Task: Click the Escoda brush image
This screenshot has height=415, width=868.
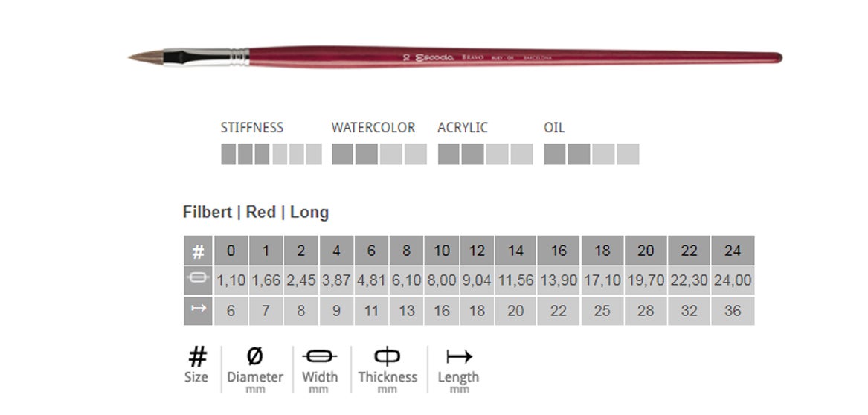Action: (454, 57)
